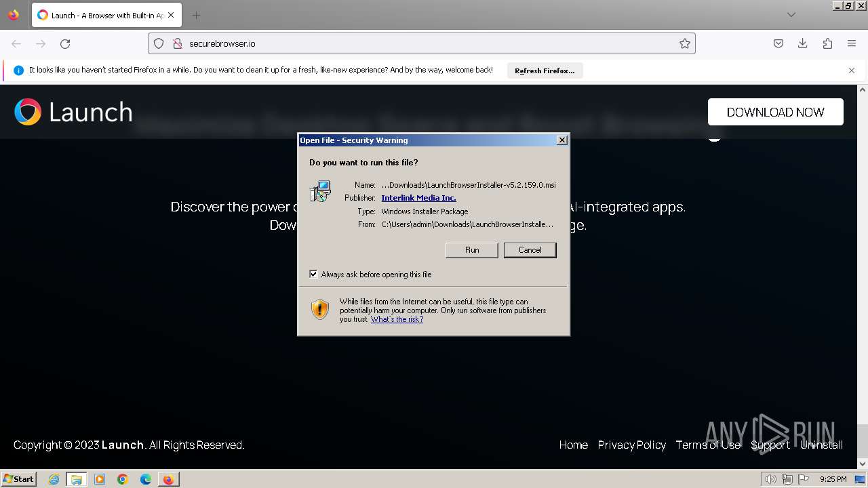
Task: Open the tracking protection shield icon
Action: [159, 43]
